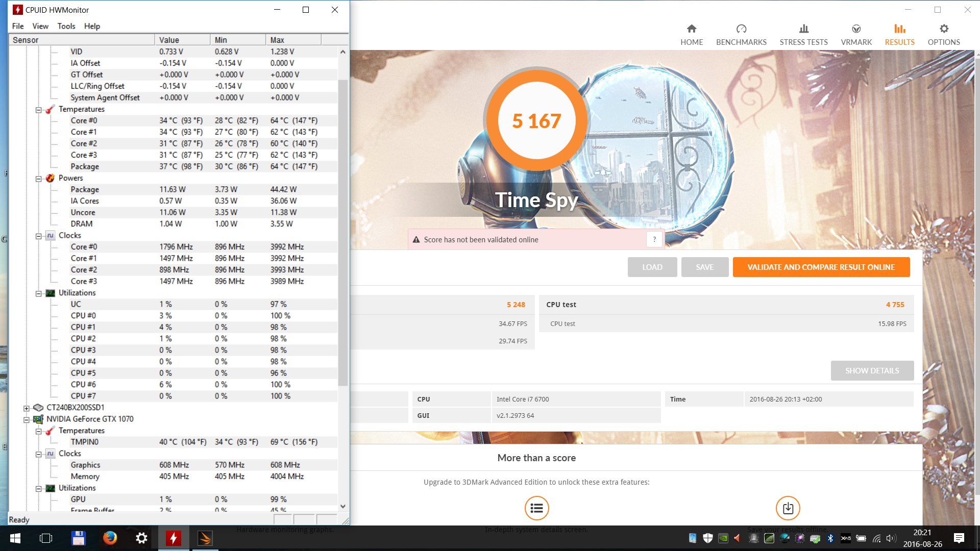Viewport: 980px width, 551px height.
Task: Click the SHOW DETAILS button
Action: 872,371
